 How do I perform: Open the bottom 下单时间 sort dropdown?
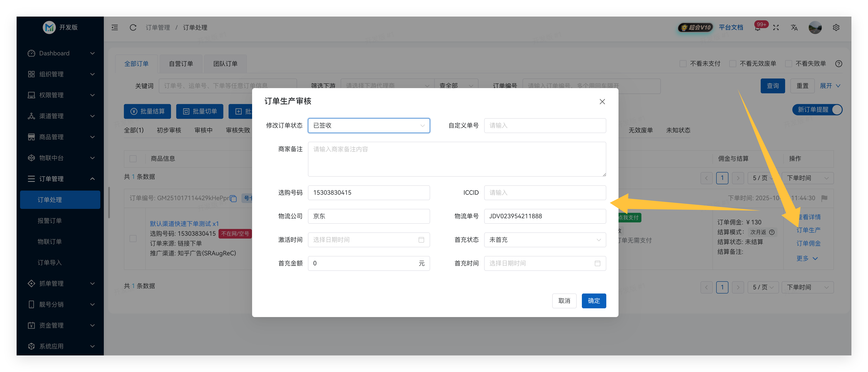click(x=807, y=287)
